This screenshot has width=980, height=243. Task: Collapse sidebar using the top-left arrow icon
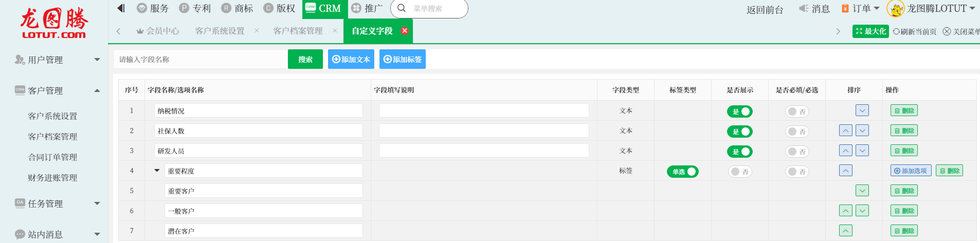[x=121, y=8]
